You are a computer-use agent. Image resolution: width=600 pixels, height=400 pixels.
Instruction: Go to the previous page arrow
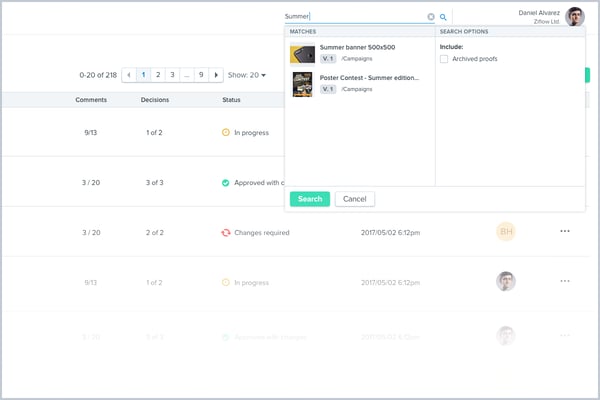click(128, 75)
